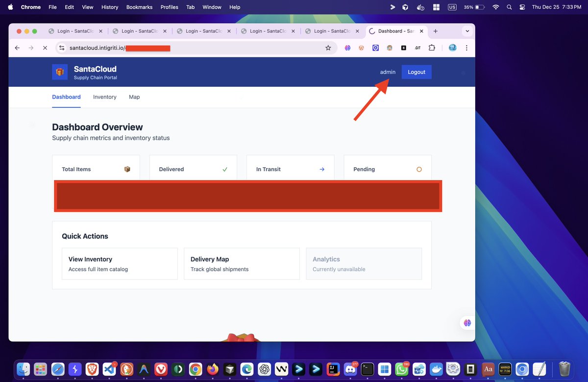Image resolution: width=588 pixels, height=382 pixels.
Task: Click the SantaCloud gift box logo
Action: pyautogui.click(x=60, y=72)
